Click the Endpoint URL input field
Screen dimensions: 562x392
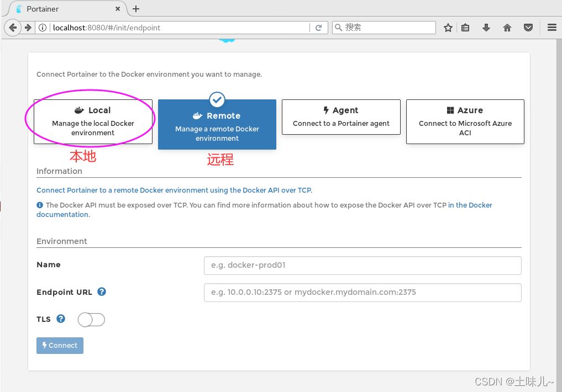click(363, 293)
